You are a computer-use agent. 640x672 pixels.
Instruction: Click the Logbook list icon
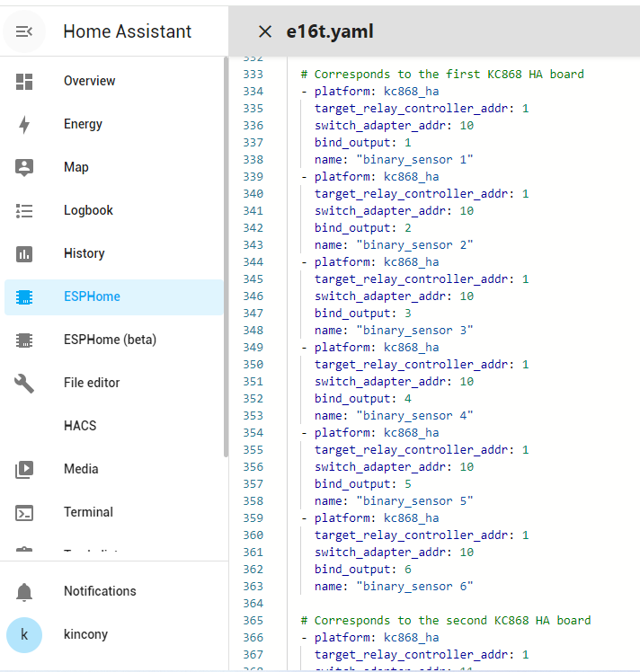click(x=24, y=210)
